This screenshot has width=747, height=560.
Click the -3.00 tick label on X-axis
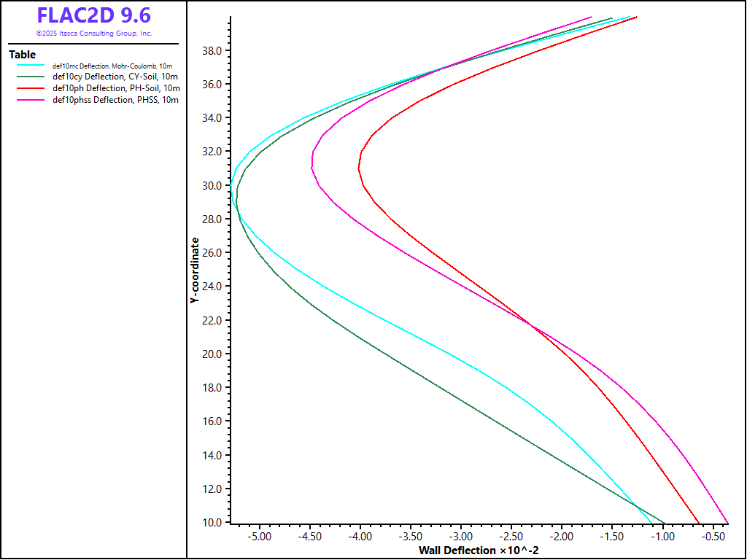[460, 537]
